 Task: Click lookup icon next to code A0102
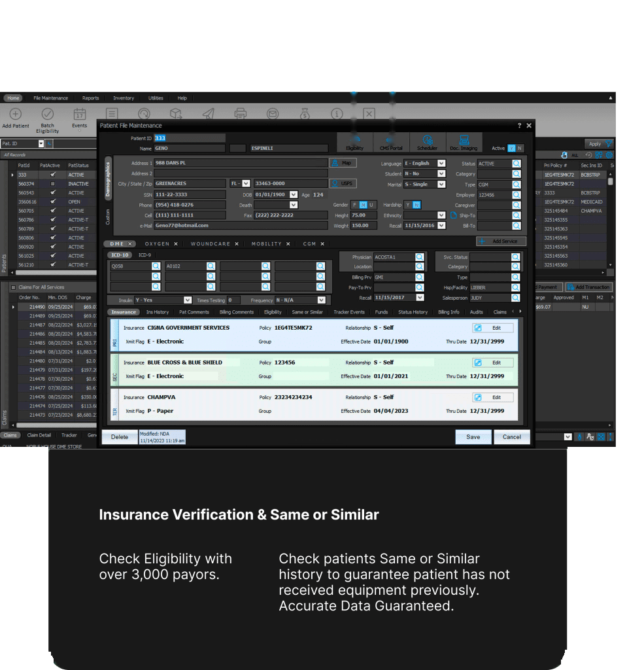click(211, 266)
